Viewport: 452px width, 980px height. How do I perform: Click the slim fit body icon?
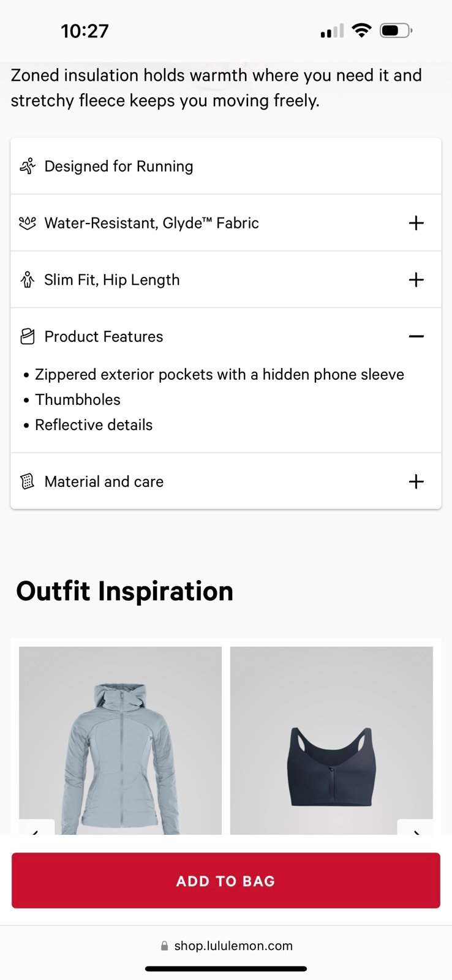28,280
